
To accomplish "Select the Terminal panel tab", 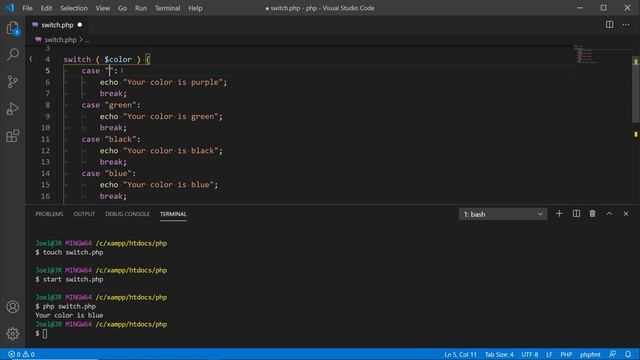I will 173,214.
